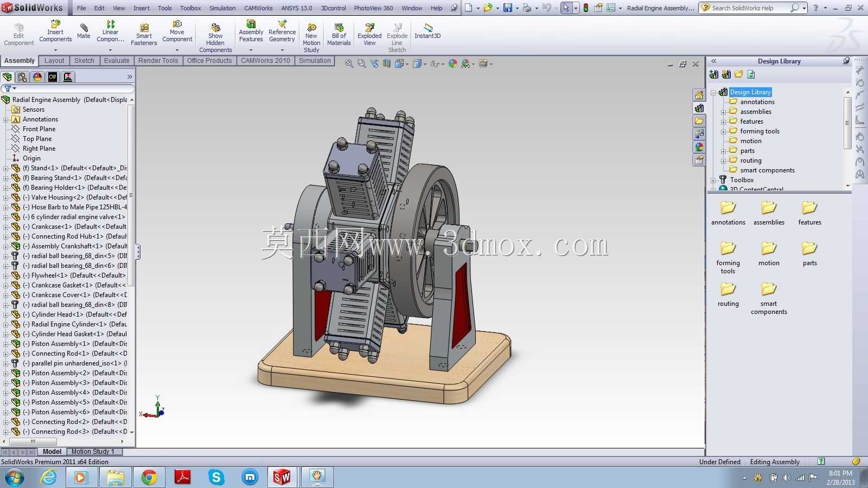Expand the Toolbox node in Design Library
The height and width of the screenshot is (488, 868).
(x=713, y=180)
